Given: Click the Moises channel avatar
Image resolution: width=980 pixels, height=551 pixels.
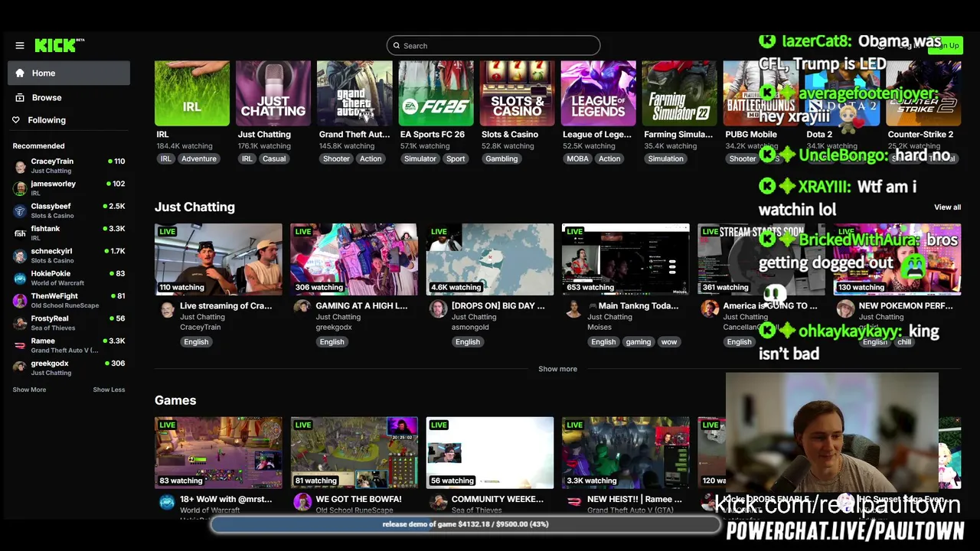Looking at the screenshot, I should (573, 308).
